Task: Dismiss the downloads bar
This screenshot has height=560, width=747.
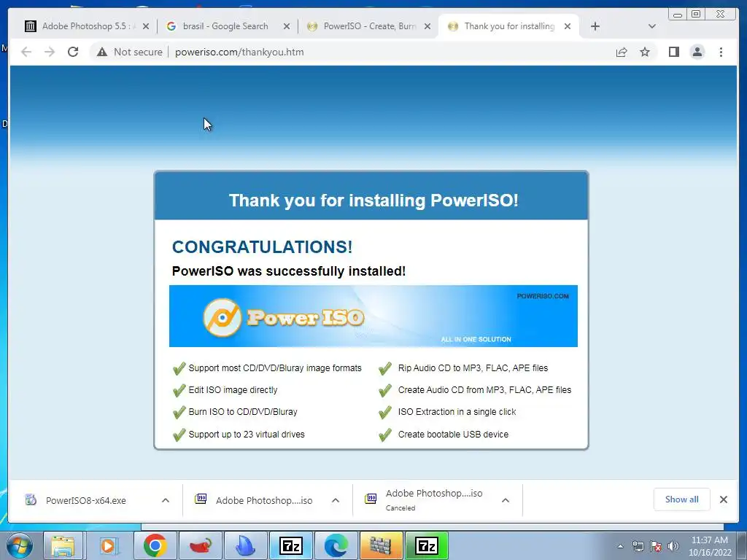Action: point(723,499)
